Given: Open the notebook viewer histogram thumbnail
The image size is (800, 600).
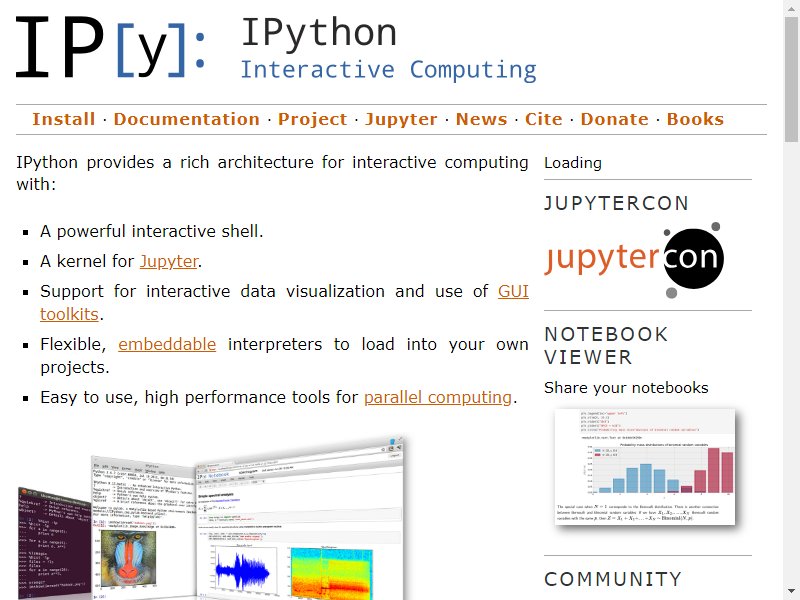Looking at the screenshot, I should pyautogui.click(x=645, y=467).
